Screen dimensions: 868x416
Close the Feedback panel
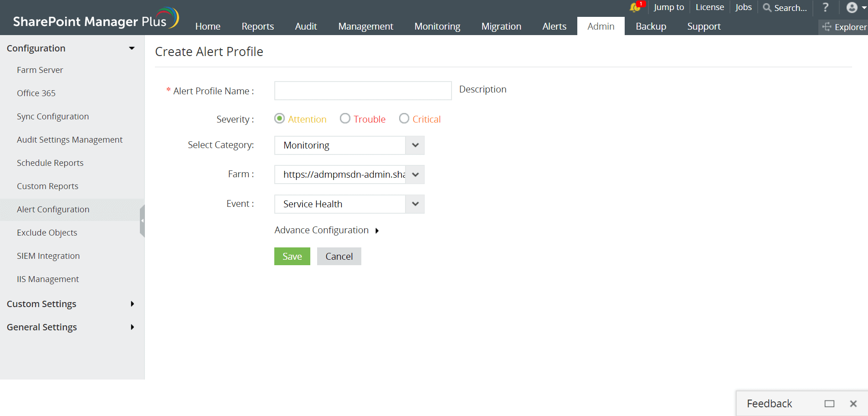tap(853, 404)
